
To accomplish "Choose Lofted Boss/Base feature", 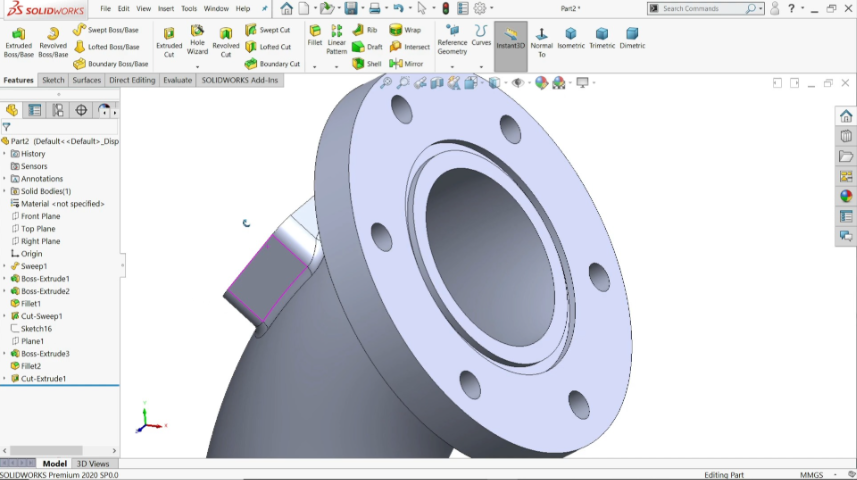I will point(107,47).
